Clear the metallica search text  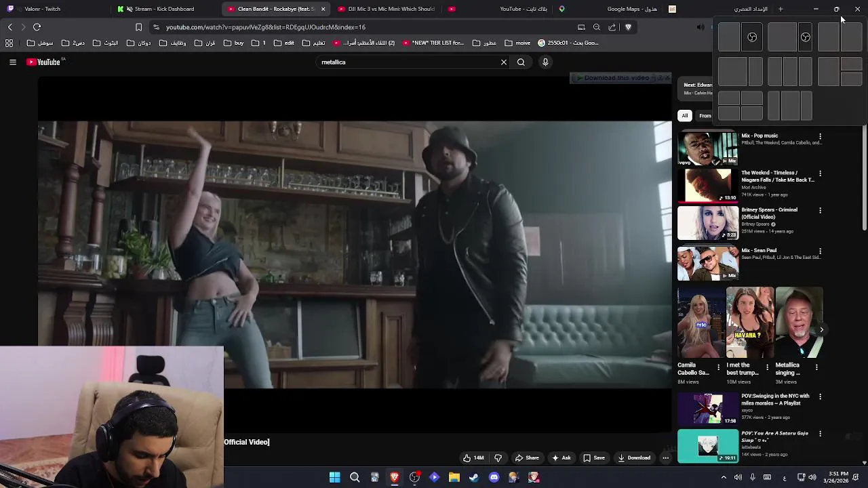pyautogui.click(x=504, y=62)
